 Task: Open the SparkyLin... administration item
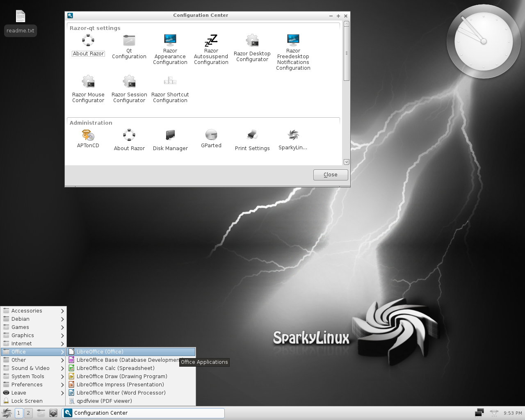coord(293,140)
